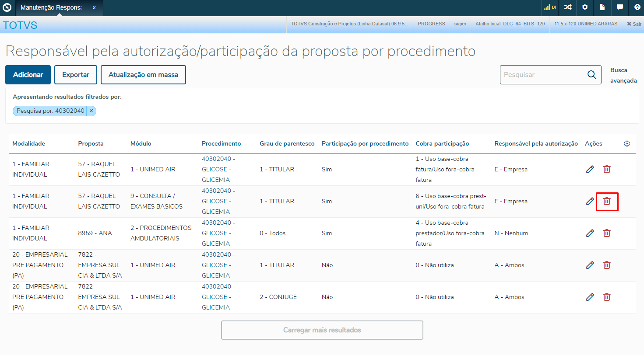Delete the CONSULTA / EXAMES BASICOS row
The height and width of the screenshot is (355, 644).
pyautogui.click(x=607, y=201)
